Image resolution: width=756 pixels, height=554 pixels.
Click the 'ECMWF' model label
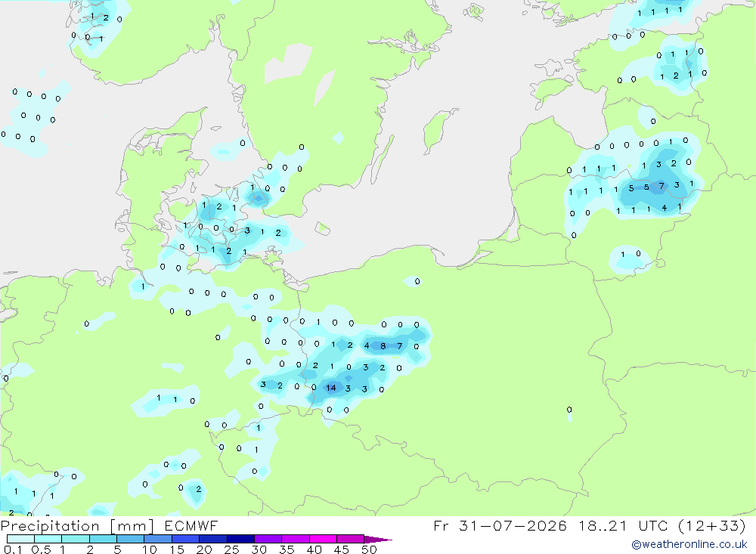[x=191, y=525]
